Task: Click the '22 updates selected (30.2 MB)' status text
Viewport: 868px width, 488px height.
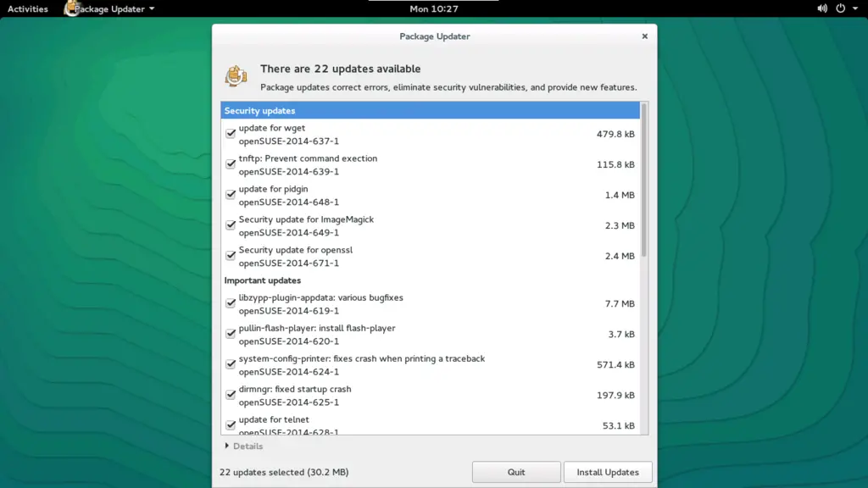Action: (284, 472)
